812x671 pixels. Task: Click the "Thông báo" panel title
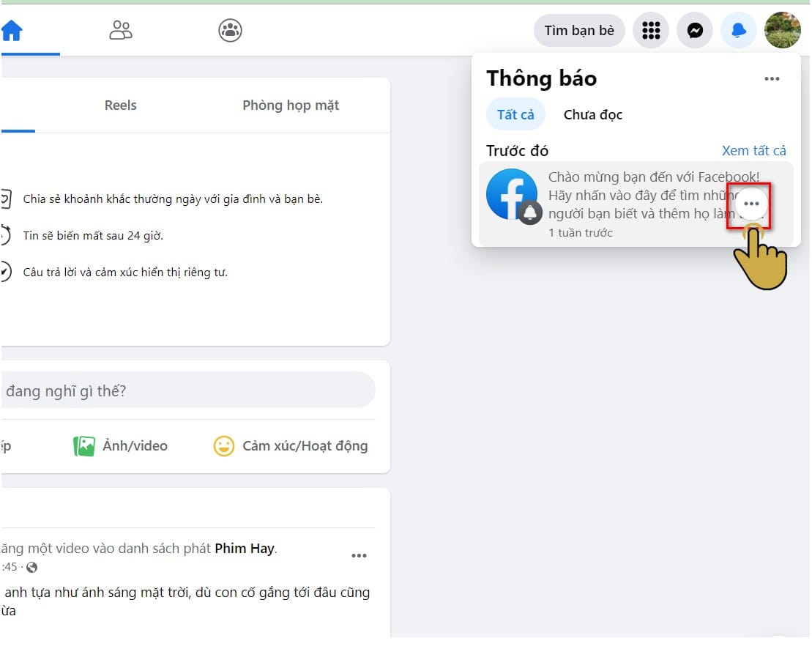pyautogui.click(x=542, y=78)
